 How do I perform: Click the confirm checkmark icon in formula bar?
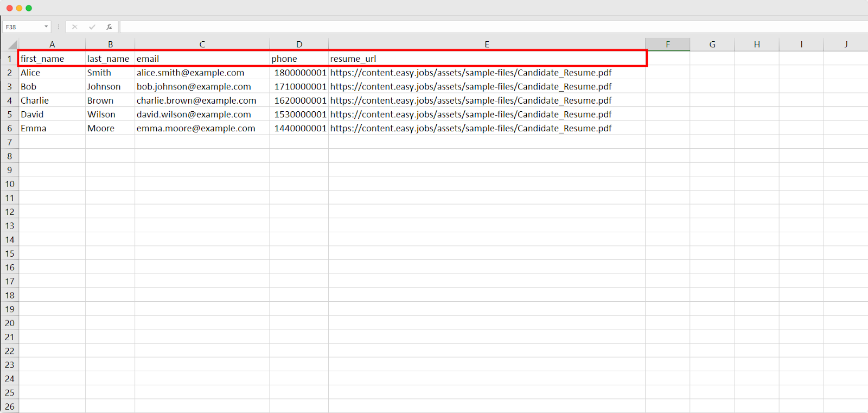point(92,27)
